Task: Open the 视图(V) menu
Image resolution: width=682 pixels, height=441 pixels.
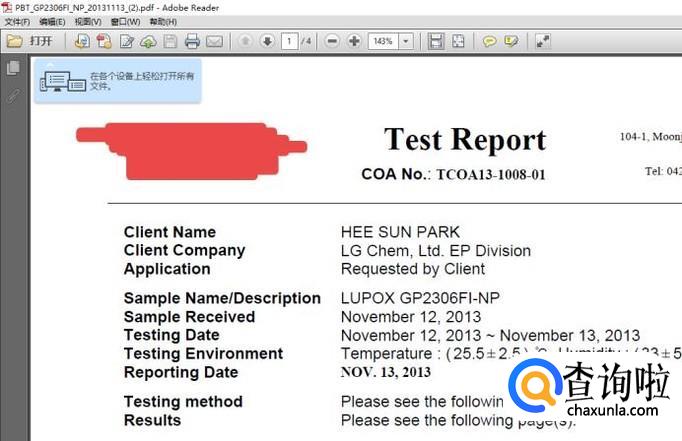Action: (88, 21)
